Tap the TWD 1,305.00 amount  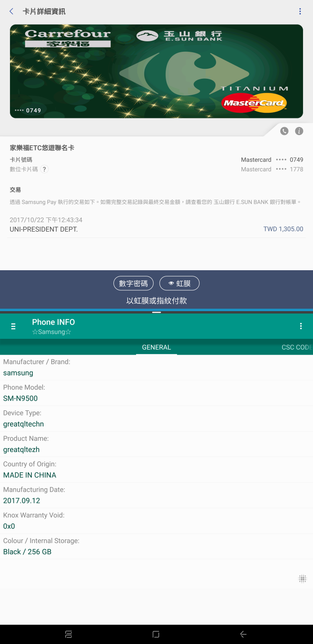pos(283,229)
